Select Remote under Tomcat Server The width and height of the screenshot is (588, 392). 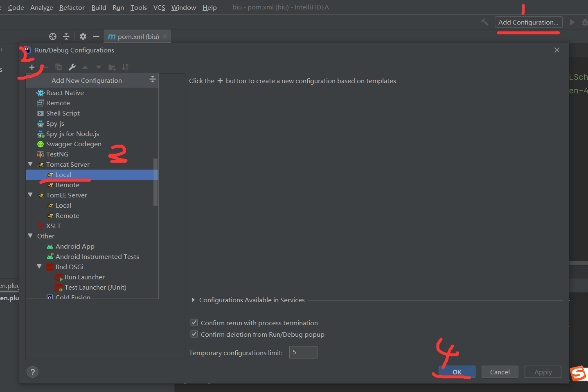click(x=68, y=185)
